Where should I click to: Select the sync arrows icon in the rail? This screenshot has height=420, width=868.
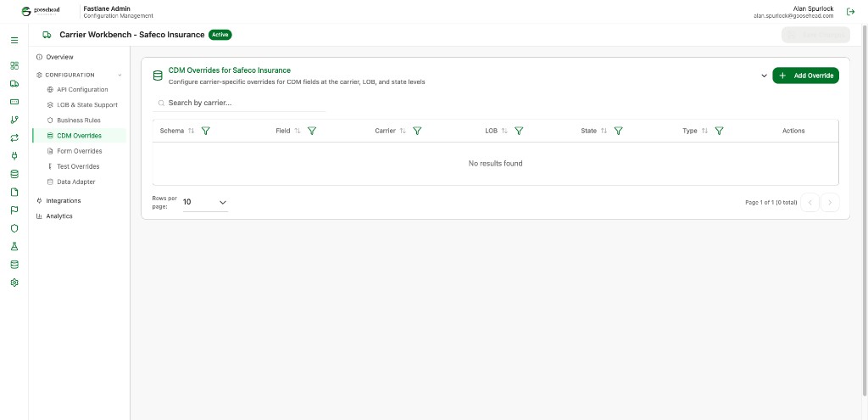coord(14,138)
